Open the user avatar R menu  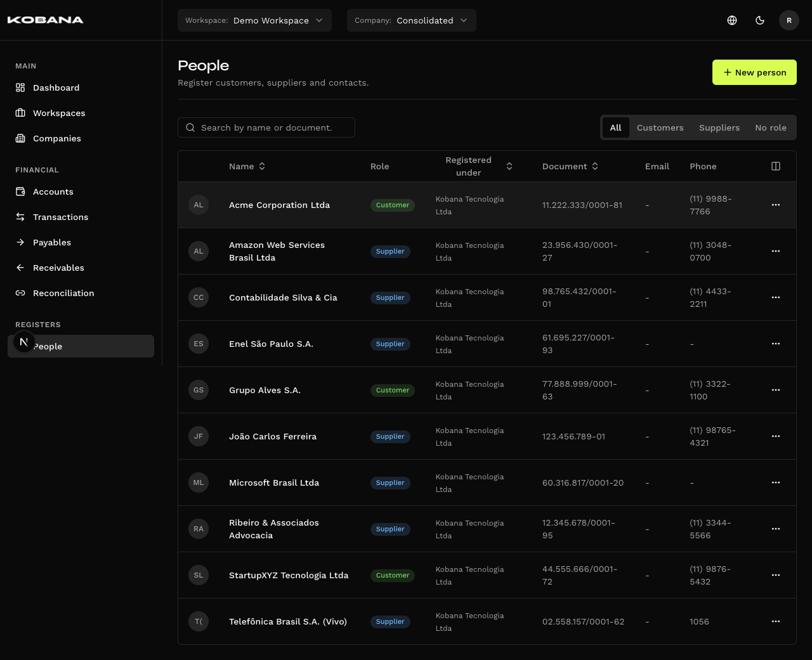789,20
